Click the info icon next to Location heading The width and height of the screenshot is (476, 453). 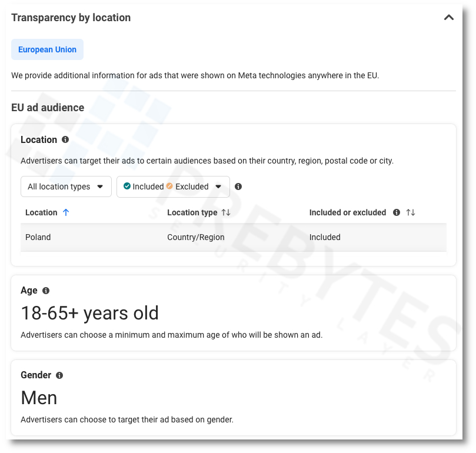(x=65, y=140)
